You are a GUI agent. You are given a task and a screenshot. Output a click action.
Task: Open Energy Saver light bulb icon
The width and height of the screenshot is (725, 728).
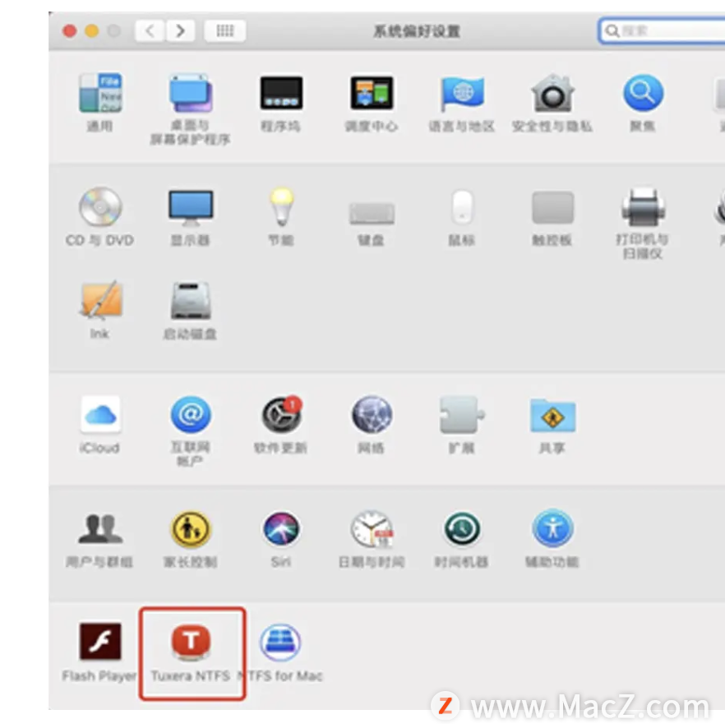pyautogui.click(x=281, y=206)
